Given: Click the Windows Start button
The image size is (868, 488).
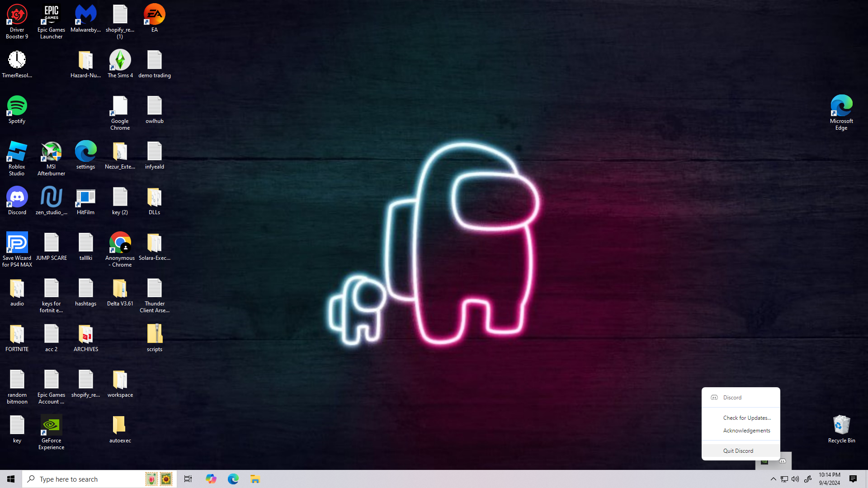Looking at the screenshot, I should click(11, 479).
